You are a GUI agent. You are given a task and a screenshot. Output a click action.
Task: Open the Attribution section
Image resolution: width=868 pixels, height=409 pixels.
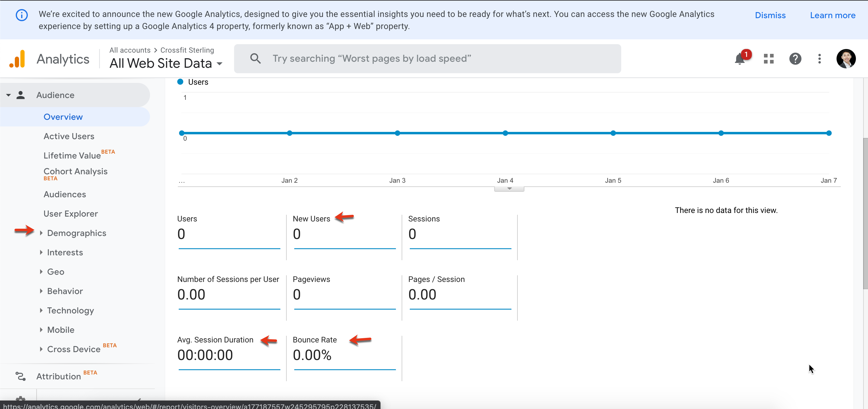(59, 376)
